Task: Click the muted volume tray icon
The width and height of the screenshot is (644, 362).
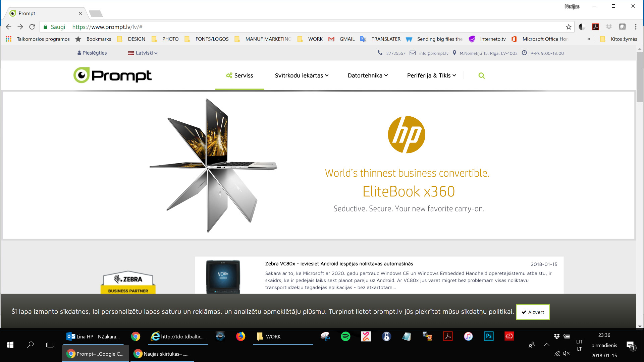Action: click(567, 353)
